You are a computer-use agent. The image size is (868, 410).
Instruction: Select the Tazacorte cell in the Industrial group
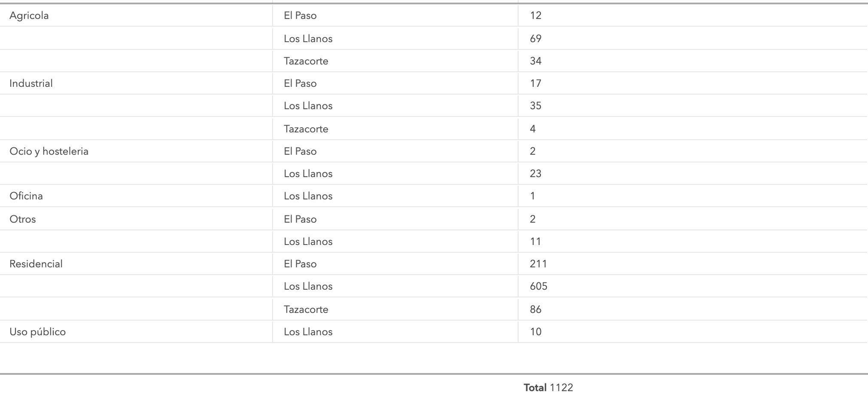(306, 129)
